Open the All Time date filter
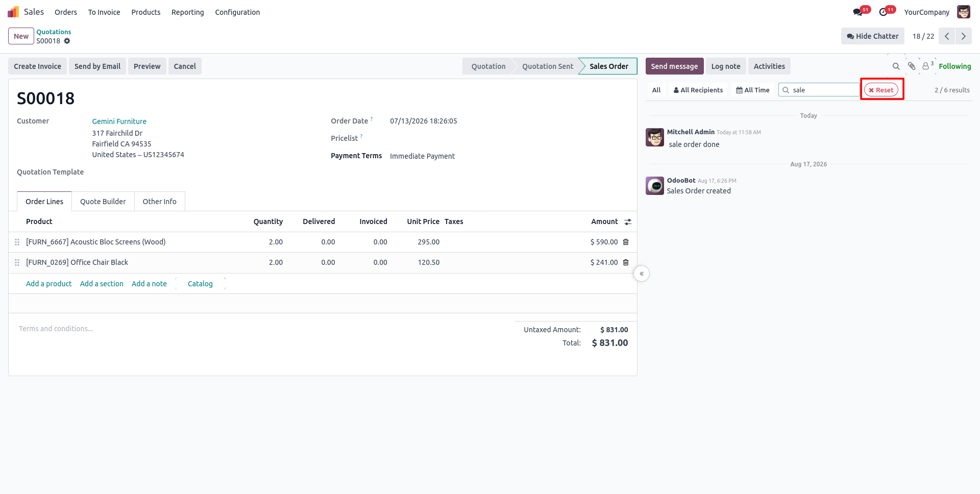The image size is (980, 494). click(x=752, y=90)
